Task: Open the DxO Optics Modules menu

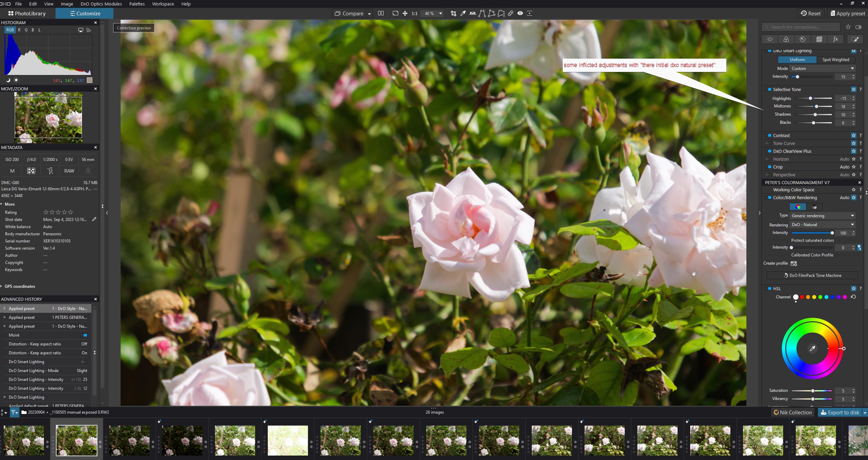Action: 101,4
